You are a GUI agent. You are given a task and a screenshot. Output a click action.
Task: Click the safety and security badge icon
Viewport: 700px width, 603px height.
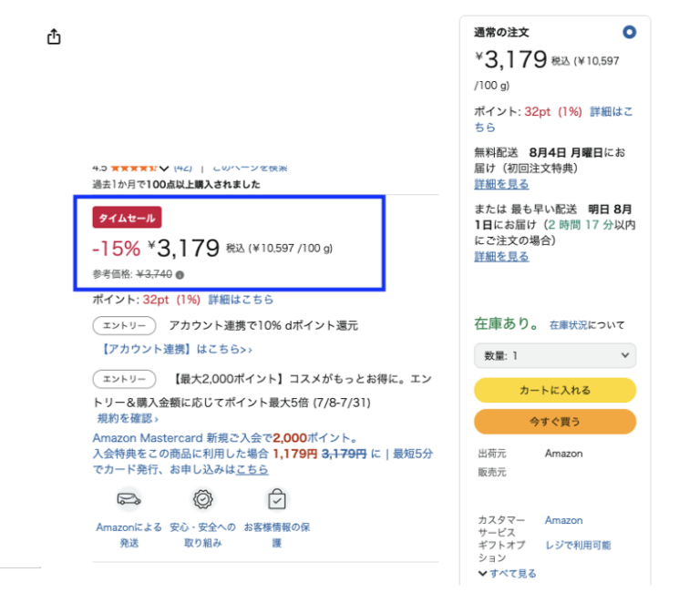[202, 498]
